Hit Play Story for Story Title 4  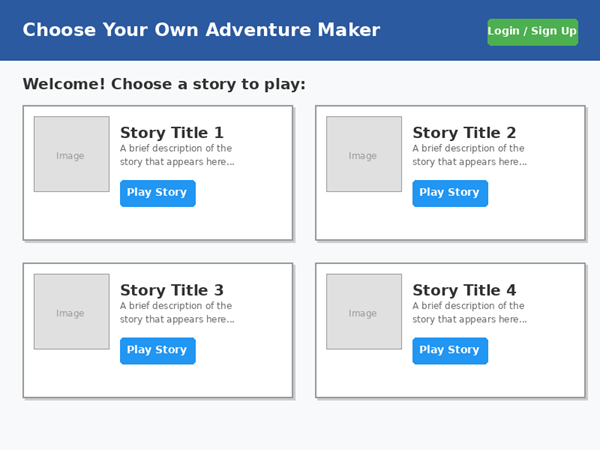(449, 351)
